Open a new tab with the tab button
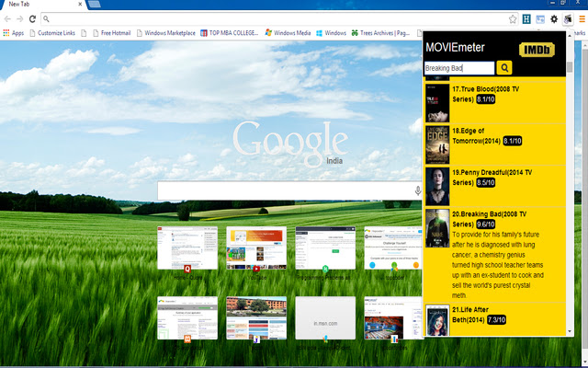 tap(95, 4)
